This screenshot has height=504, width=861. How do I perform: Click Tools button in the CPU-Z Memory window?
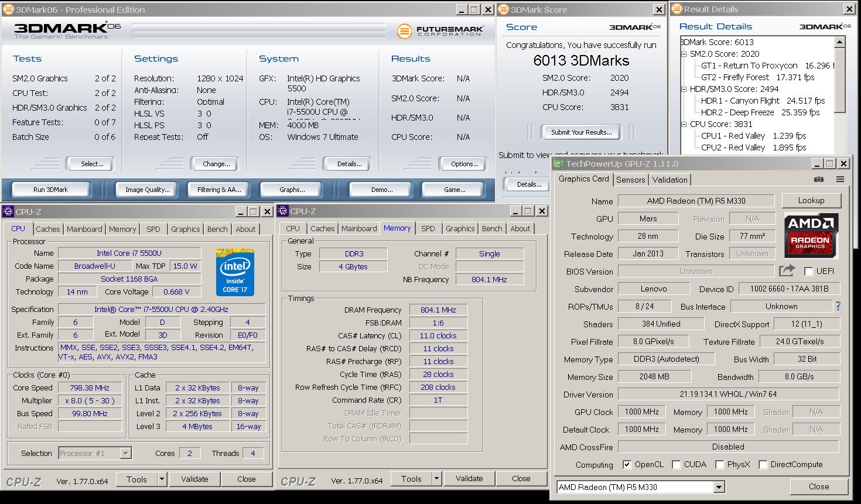click(411, 479)
